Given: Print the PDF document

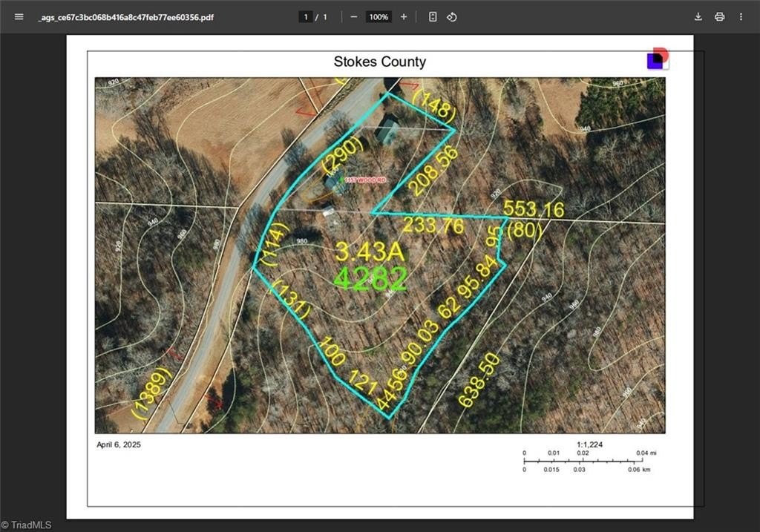Looking at the screenshot, I should tap(719, 16).
